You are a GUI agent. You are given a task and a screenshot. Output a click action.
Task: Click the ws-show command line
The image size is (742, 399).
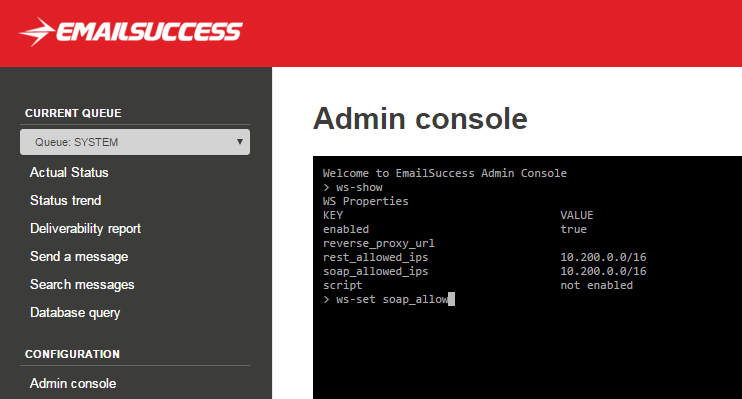[353, 187]
